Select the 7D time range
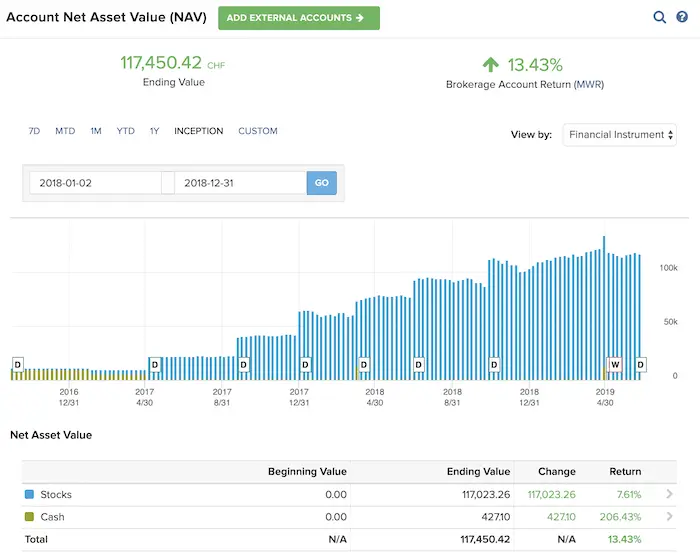The height and width of the screenshot is (559, 700). pos(34,131)
